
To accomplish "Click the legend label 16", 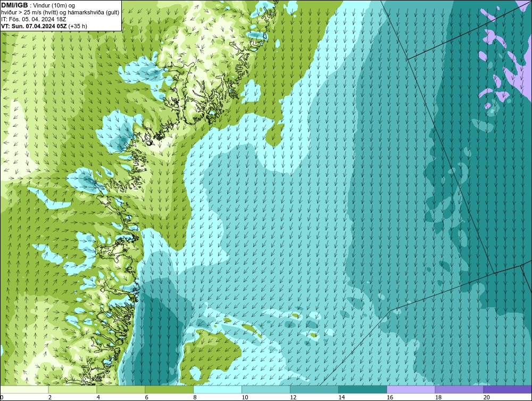I will 389,397.
